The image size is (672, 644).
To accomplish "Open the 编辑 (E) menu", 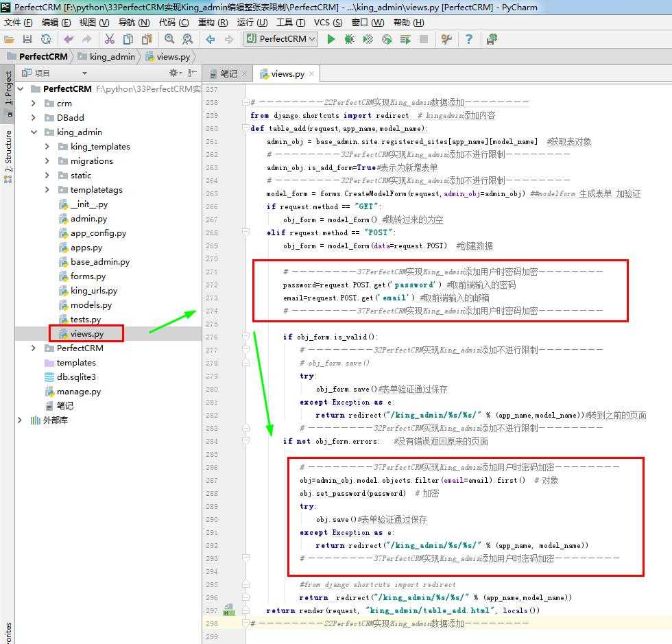I will [x=56, y=23].
